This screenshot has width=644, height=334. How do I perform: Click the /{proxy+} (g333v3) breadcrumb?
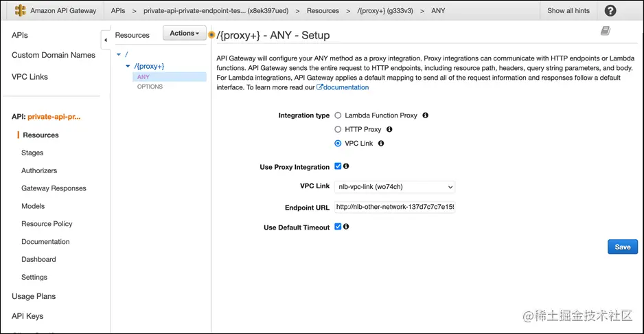pyautogui.click(x=385, y=11)
